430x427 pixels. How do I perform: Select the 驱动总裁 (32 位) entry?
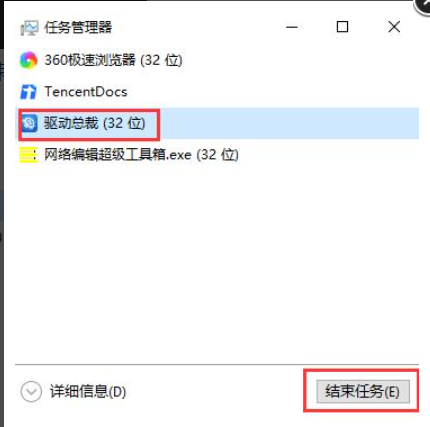(217, 123)
